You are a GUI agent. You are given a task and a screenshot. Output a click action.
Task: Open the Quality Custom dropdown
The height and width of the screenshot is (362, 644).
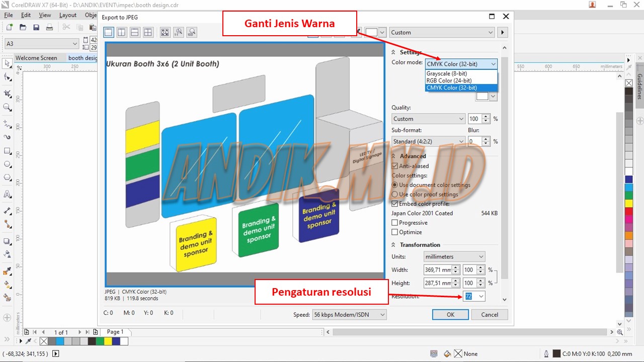[428, 119]
